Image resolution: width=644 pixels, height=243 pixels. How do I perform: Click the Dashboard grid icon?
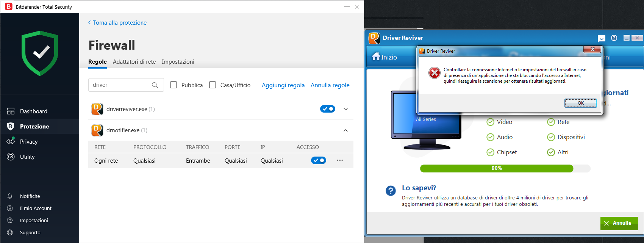coord(11,111)
